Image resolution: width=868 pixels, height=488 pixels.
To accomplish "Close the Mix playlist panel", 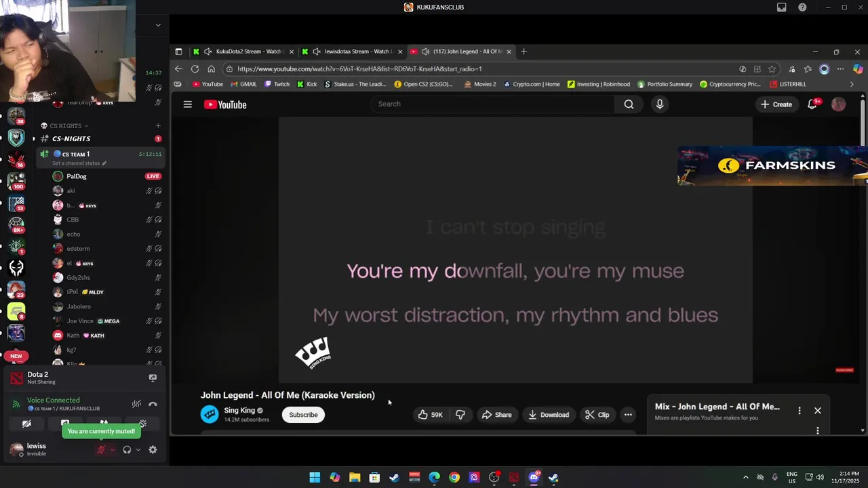I will click(x=818, y=411).
